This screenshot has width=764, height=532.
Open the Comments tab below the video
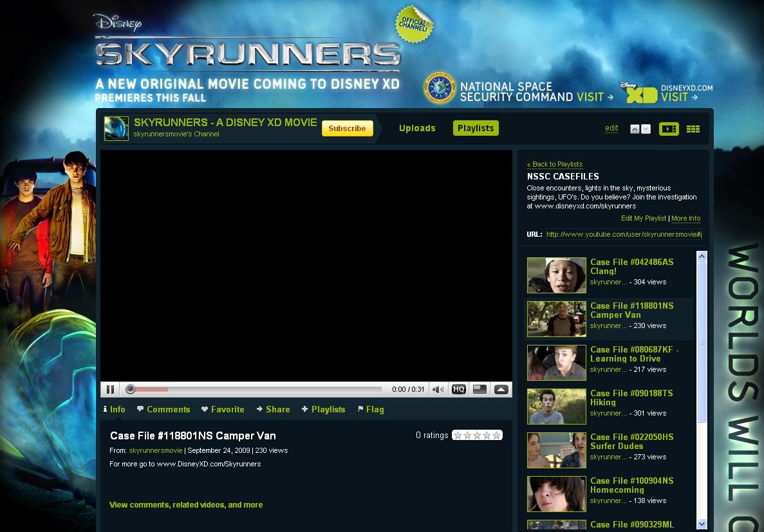(x=163, y=409)
